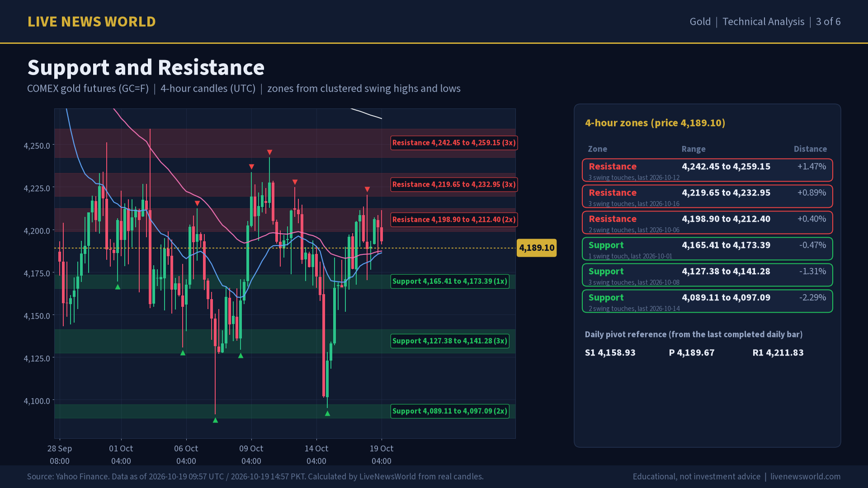Click the table row Resistance with distance +1.47%
868x488 pixels.
click(708, 170)
